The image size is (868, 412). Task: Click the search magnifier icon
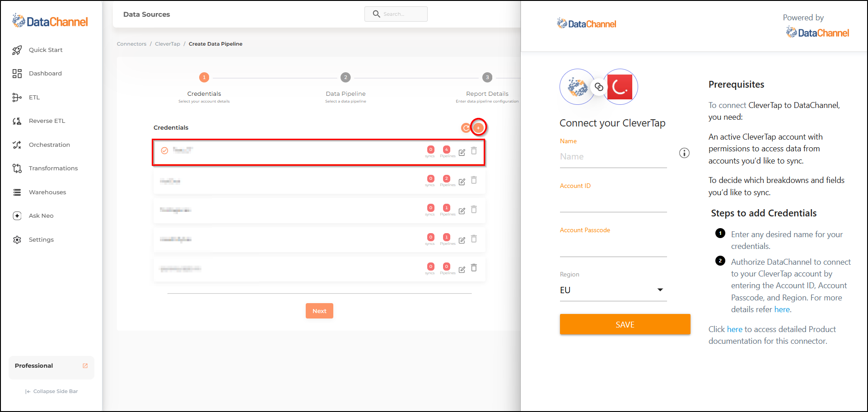click(x=376, y=14)
